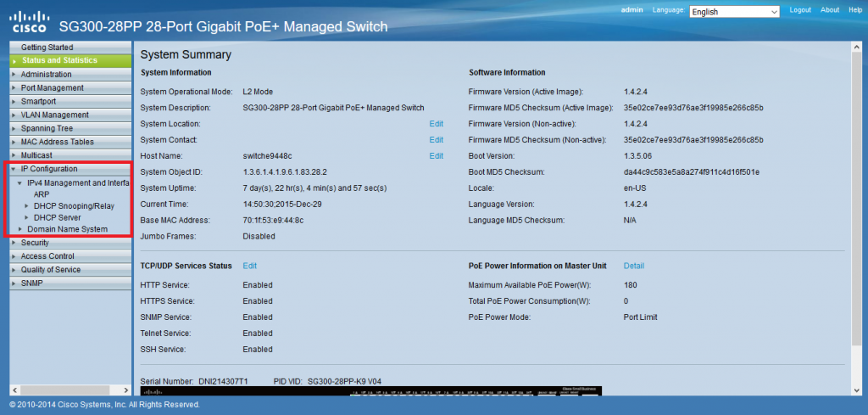Click main scrollbar down arrow
Viewport: 868px width, 415px height.
(x=857, y=390)
